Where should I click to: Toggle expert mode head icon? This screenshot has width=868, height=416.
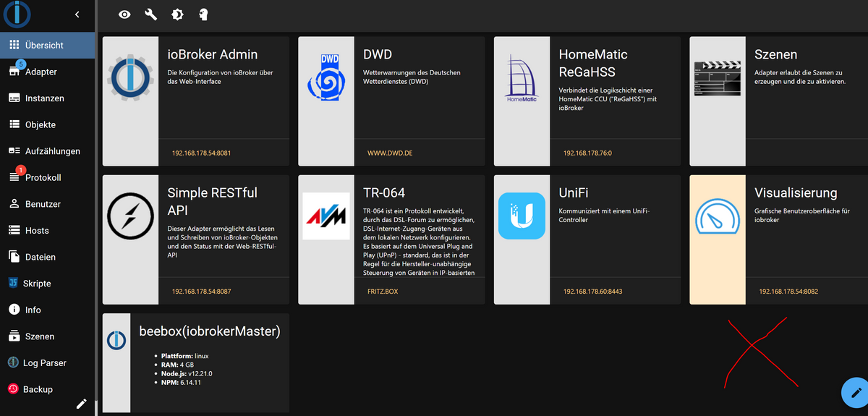(203, 14)
